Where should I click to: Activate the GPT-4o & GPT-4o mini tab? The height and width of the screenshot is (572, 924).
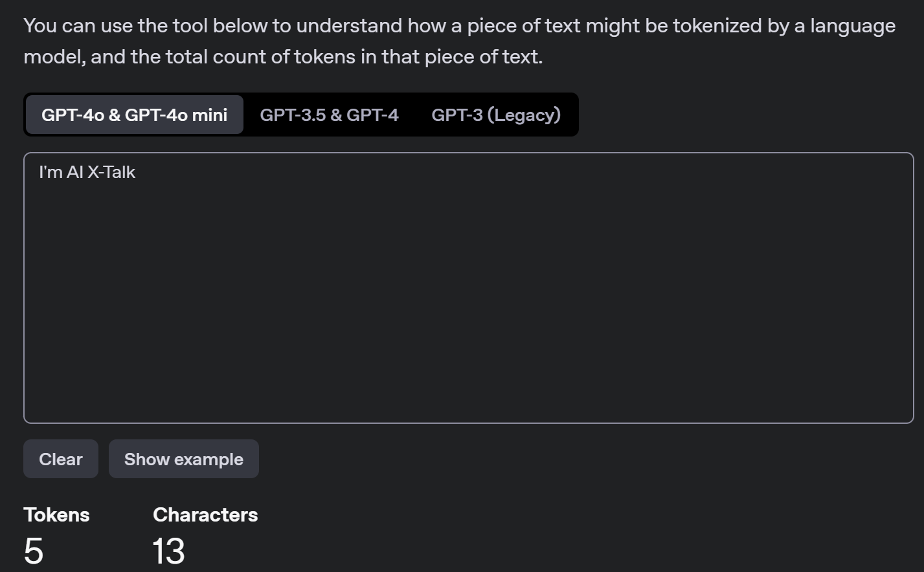coord(134,115)
